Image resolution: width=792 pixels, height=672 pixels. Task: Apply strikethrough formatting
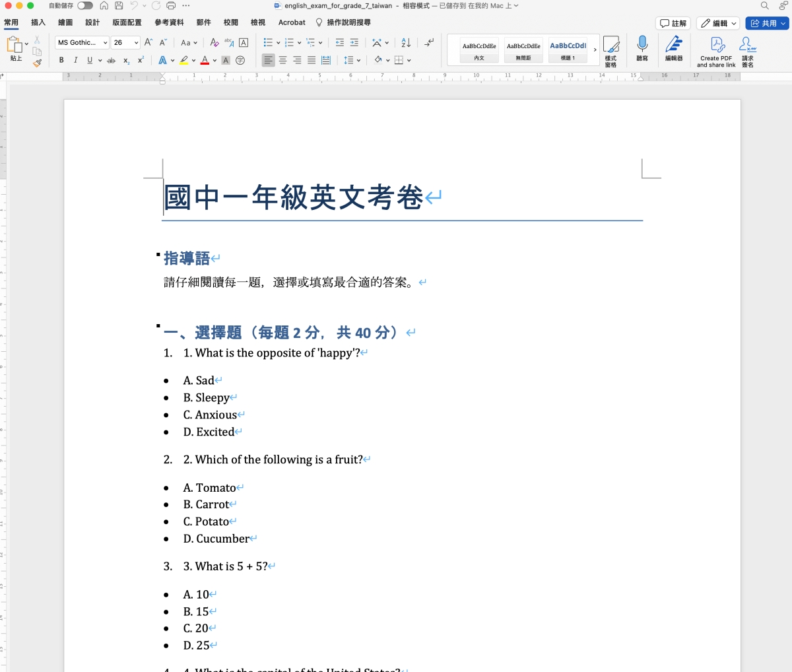[x=111, y=60]
